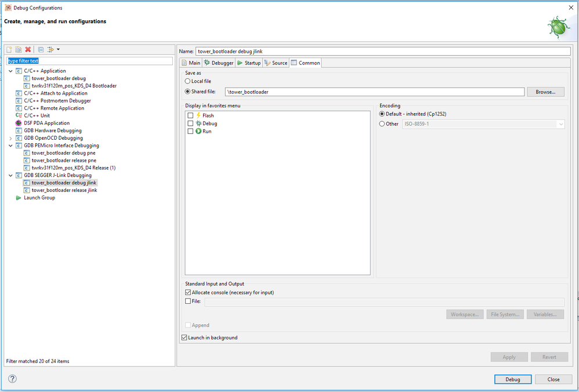579x392 pixels.
Task: Open the Source tab
Action: [x=276, y=63]
